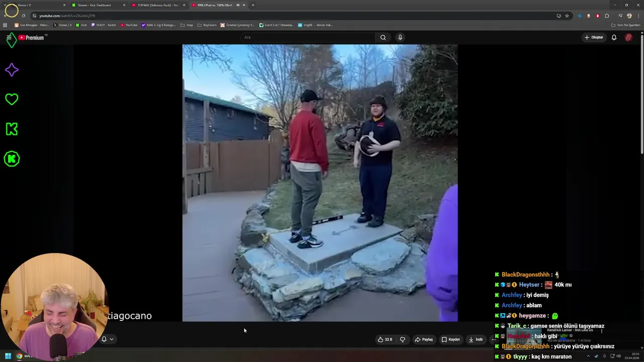Focus the Ara search field
The height and width of the screenshot is (362, 644).
click(x=308, y=37)
